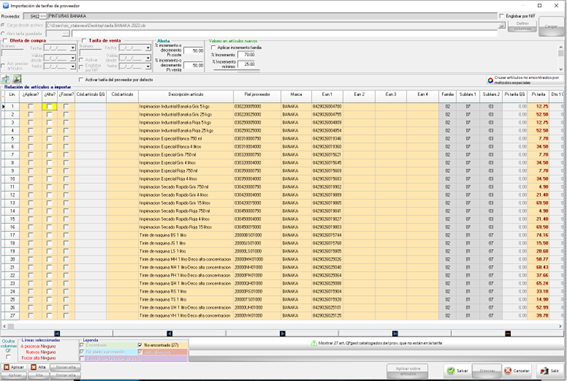Click the Ref proveedor column header
567x381 pixels.
tap(257, 96)
